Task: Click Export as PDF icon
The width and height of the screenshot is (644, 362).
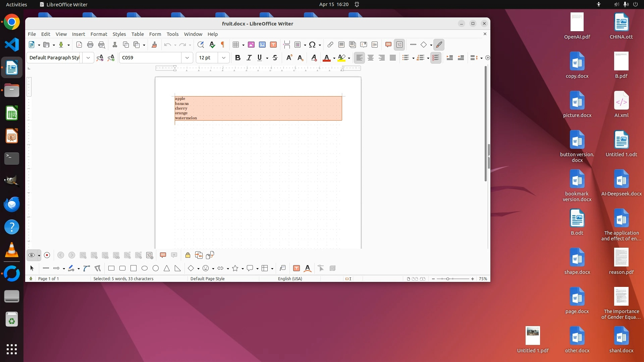Action: (x=79, y=45)
